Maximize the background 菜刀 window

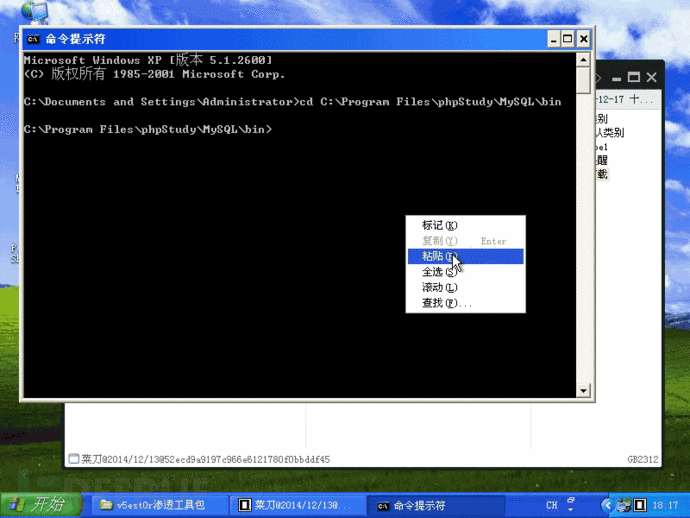coord(634,77)
